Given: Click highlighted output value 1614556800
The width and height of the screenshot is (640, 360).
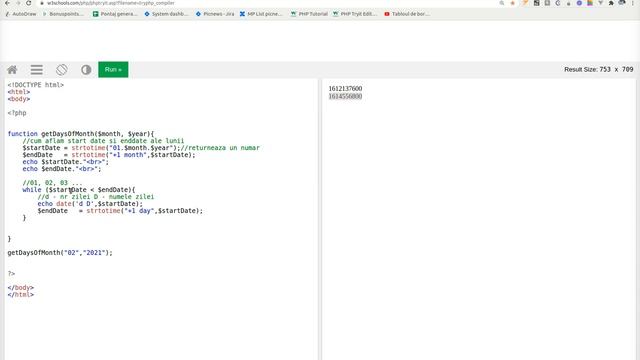Looking at the screenshot, I should click(x=345, y=96).
